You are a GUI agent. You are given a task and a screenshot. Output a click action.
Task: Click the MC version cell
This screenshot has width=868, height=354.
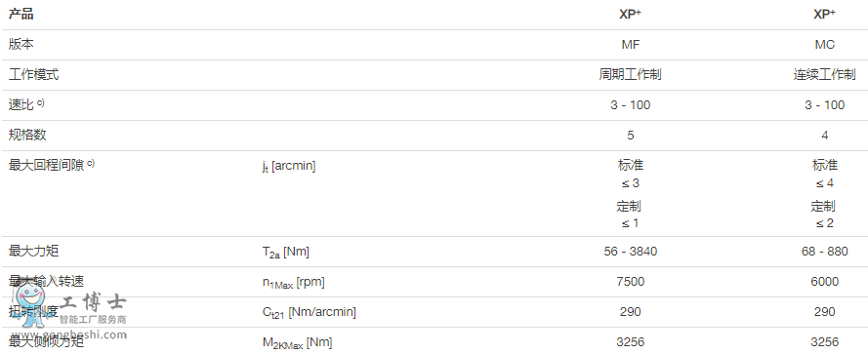coord(824,45)
